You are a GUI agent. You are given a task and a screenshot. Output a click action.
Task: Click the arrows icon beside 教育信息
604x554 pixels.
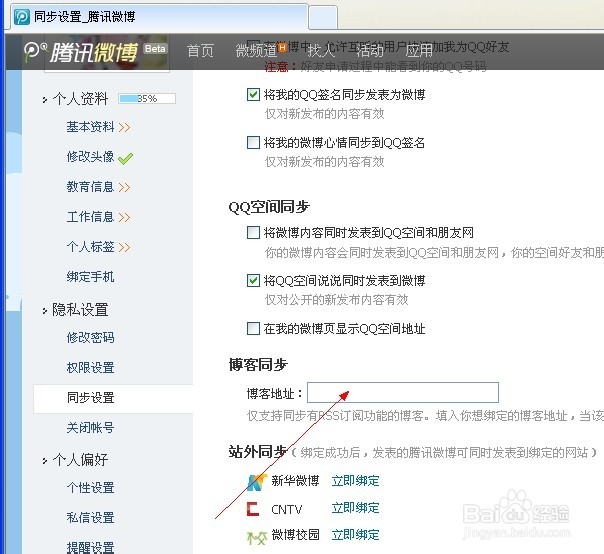(124, 187)
